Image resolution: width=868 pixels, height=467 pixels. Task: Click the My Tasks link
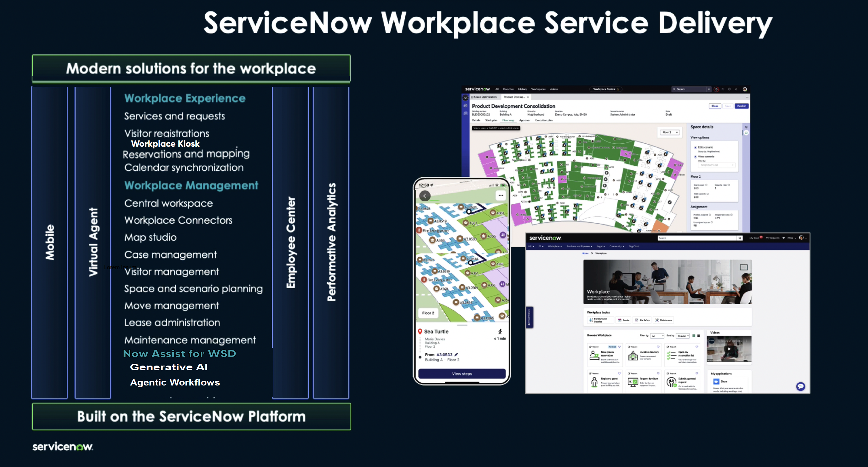754,238
